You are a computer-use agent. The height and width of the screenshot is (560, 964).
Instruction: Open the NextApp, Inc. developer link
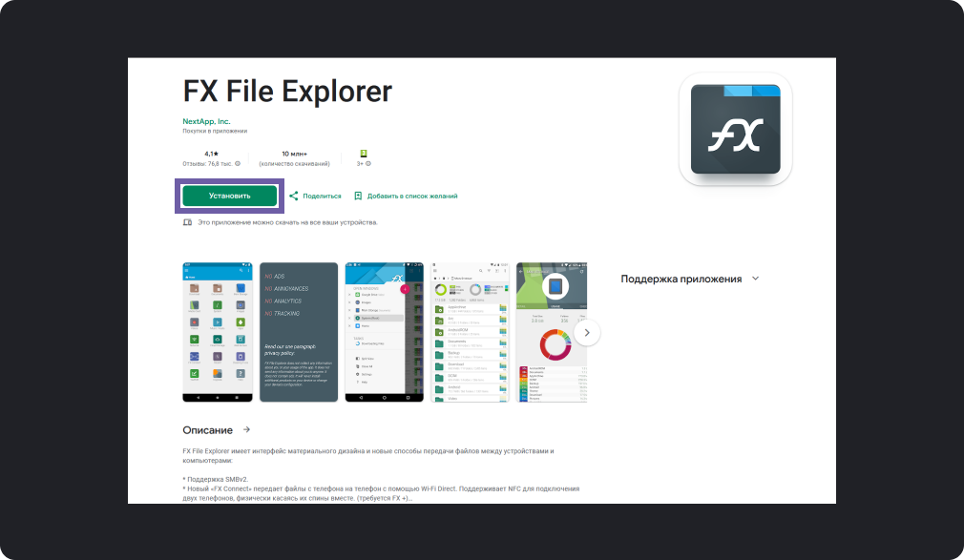(206, 122)
